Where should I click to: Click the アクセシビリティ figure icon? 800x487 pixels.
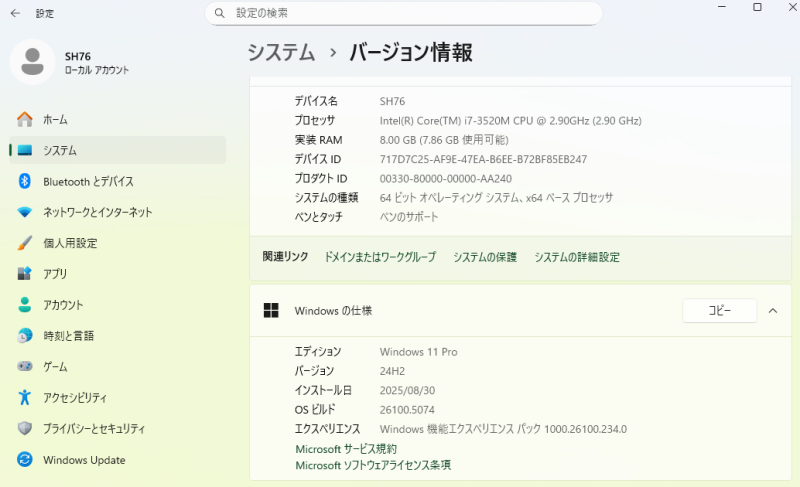point(25,398)
